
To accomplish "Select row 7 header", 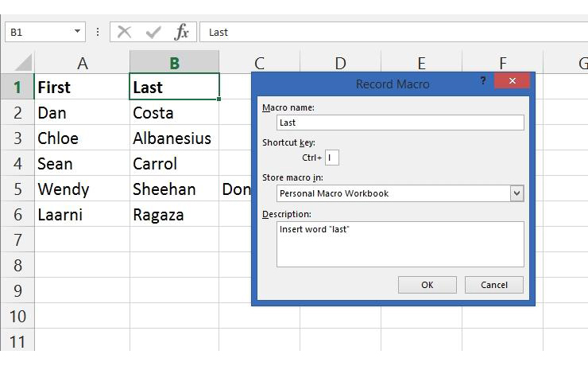I will 17,239.
